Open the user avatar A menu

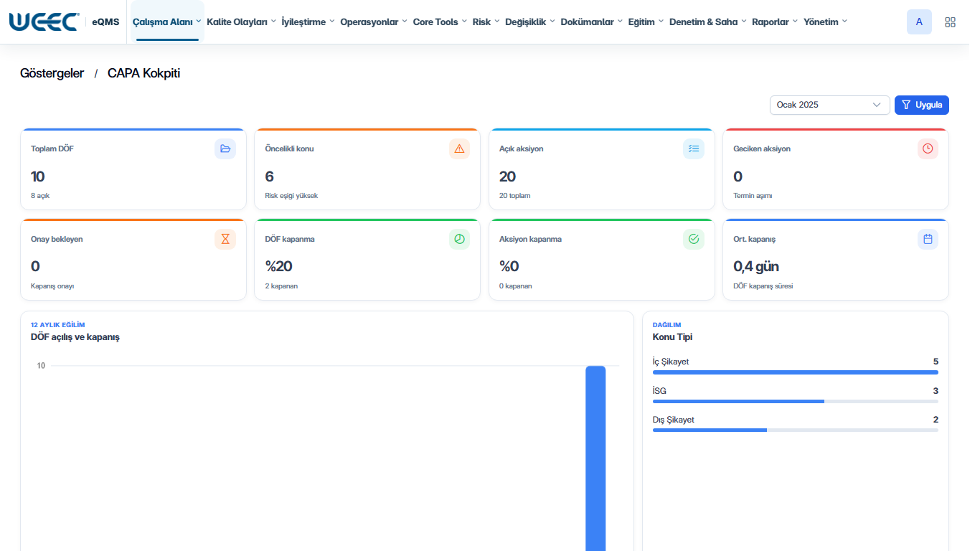(919, 22)
